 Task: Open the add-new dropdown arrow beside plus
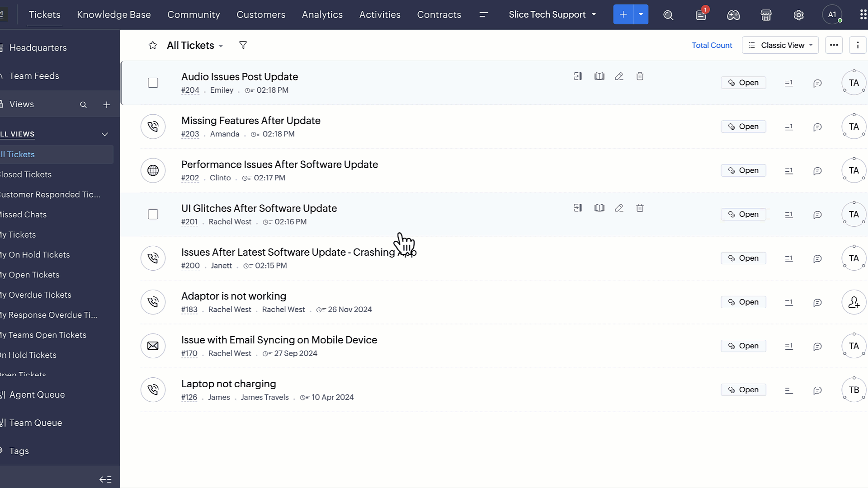pyautogui.click(x=641, y=14)
